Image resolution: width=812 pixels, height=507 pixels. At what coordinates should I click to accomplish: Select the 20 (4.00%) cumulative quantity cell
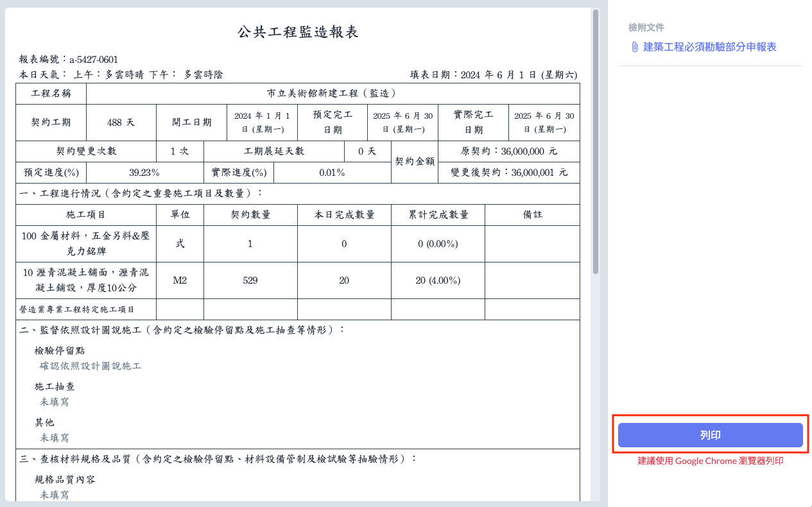437,280
